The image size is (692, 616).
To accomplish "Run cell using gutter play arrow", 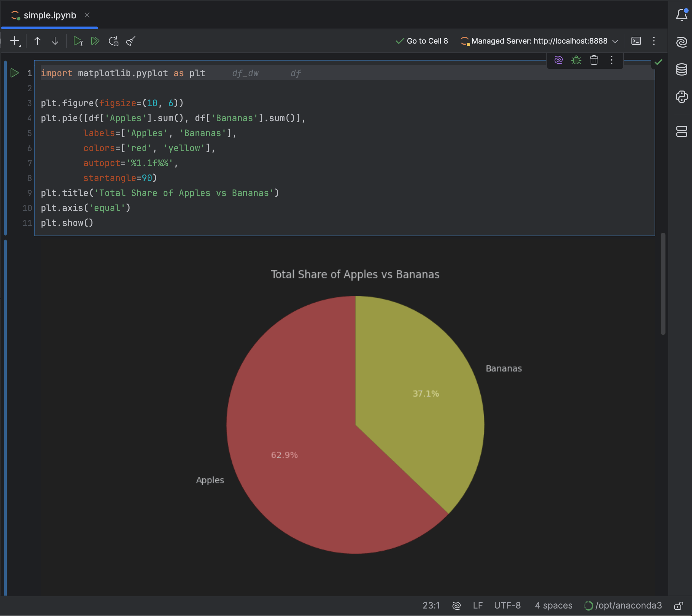I will point(14,73).
